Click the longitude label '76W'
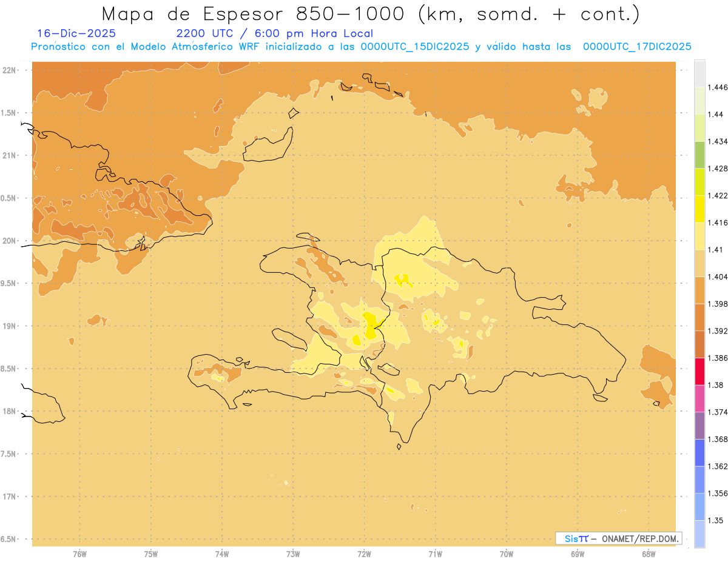Viewport: 728px width, 562px height. point(79,554)
